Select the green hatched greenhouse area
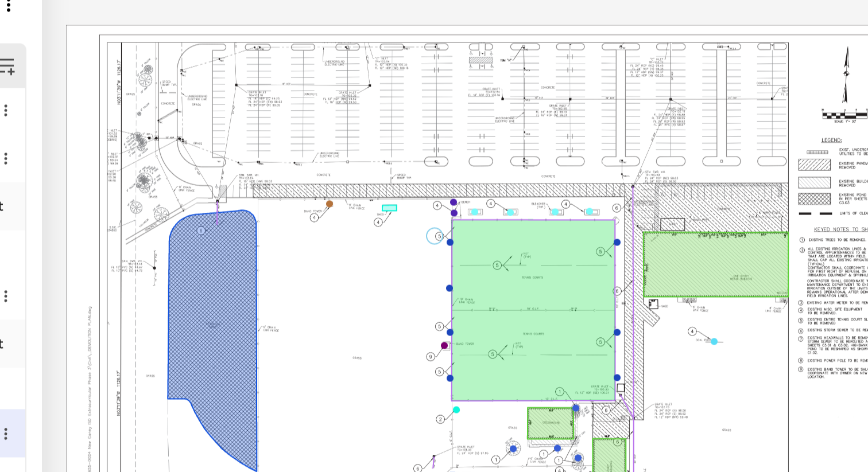The width and height of the screenshot is (868, 472). 551,423
